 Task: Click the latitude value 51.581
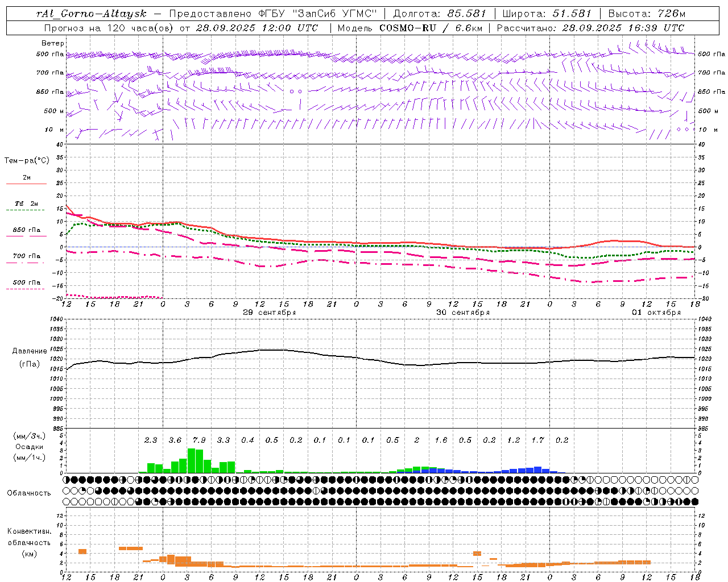coord(572,14)
